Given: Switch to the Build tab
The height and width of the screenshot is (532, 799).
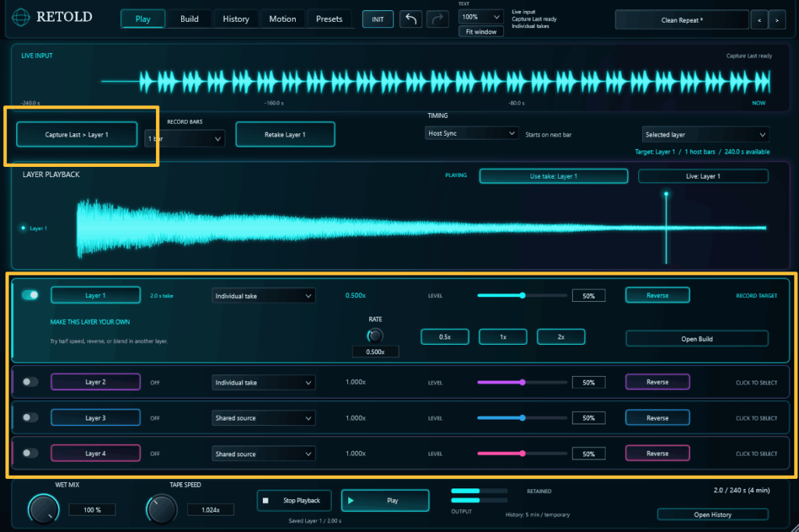Looking at the screenshot, I should point(190,19).
